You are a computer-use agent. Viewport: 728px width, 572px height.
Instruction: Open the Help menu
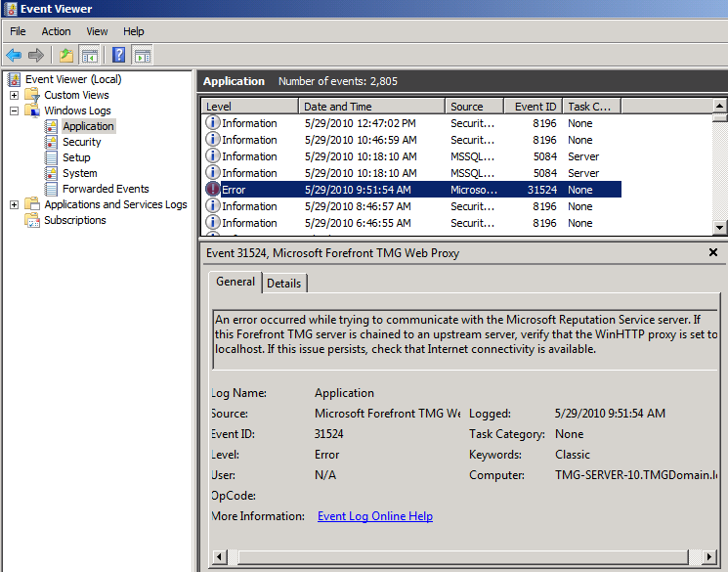coord(133,31)
